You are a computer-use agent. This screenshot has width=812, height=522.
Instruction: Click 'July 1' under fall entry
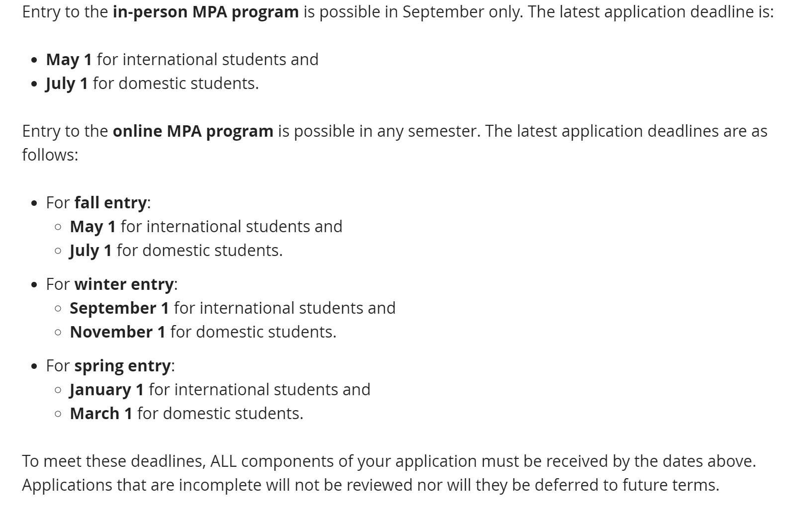(90, 250)
